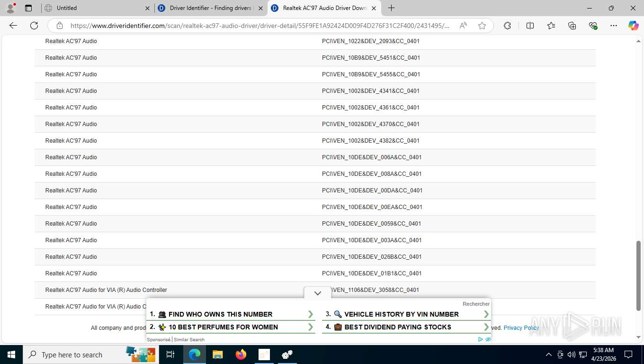Open Firefox from the taskbar

pyautogui.click(x=241, y=355)
